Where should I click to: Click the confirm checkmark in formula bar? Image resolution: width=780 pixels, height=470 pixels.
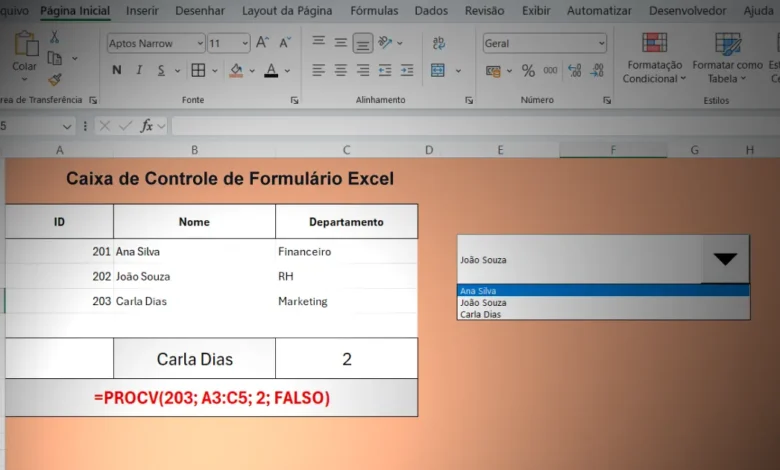(125, 126)
